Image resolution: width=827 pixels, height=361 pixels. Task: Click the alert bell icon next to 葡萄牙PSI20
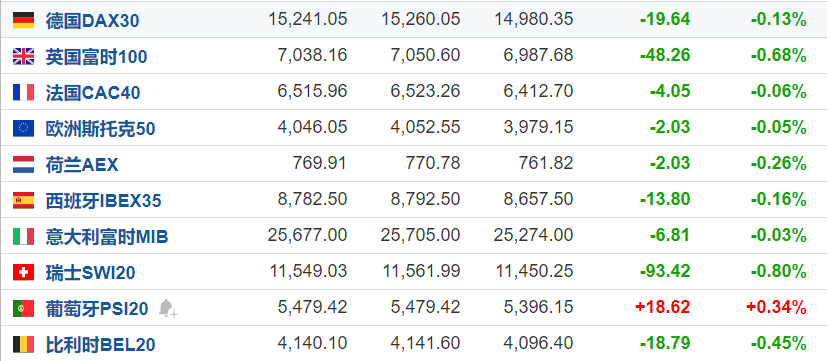(168, 308)
